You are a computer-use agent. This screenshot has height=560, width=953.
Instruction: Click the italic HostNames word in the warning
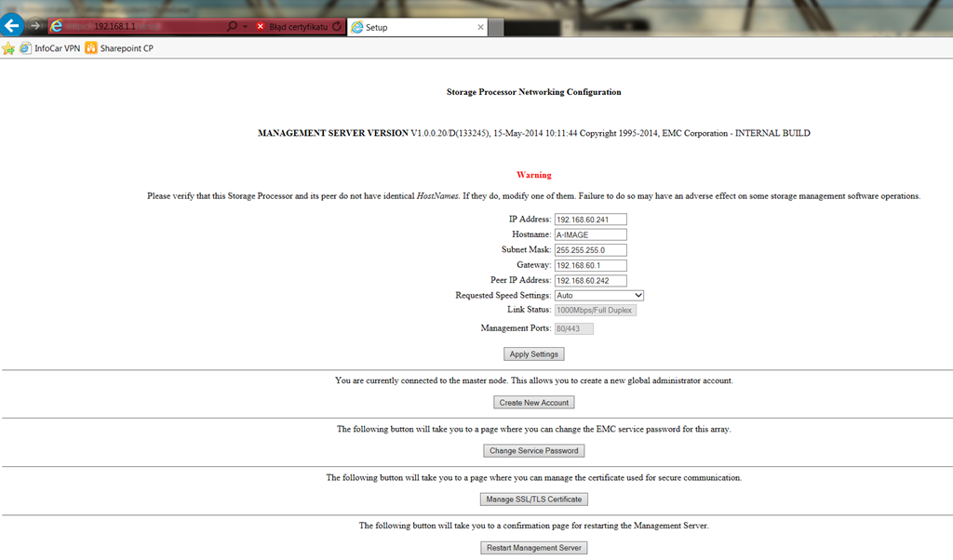click(437, 195)
